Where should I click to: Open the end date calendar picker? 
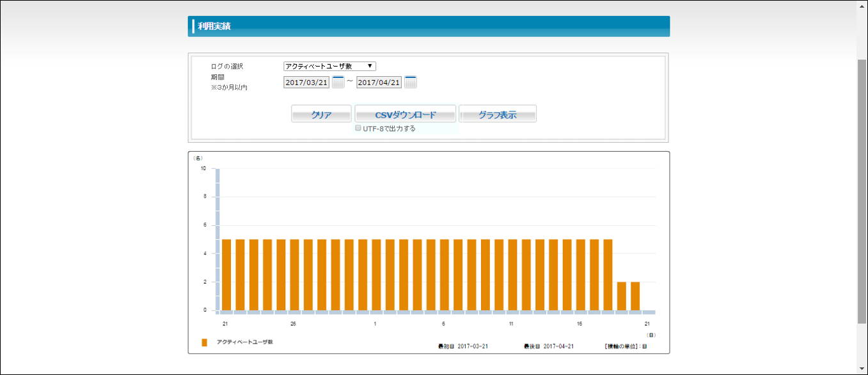(x=411, y=83)
